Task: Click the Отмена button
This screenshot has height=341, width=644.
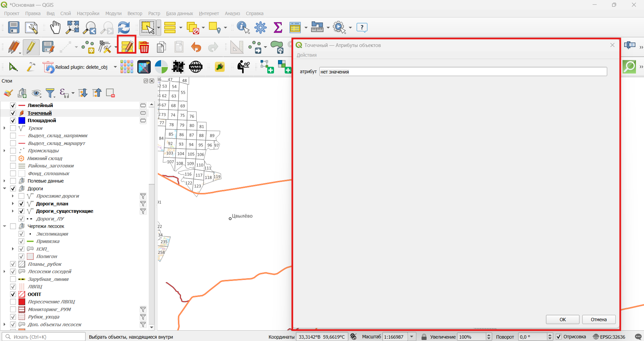Action: (599, 320)
